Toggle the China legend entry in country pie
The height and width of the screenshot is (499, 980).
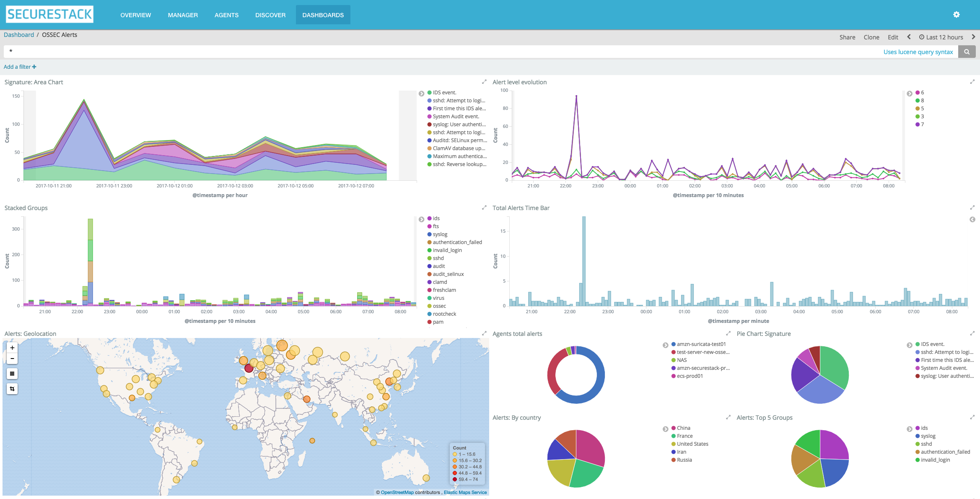[683, 428]
